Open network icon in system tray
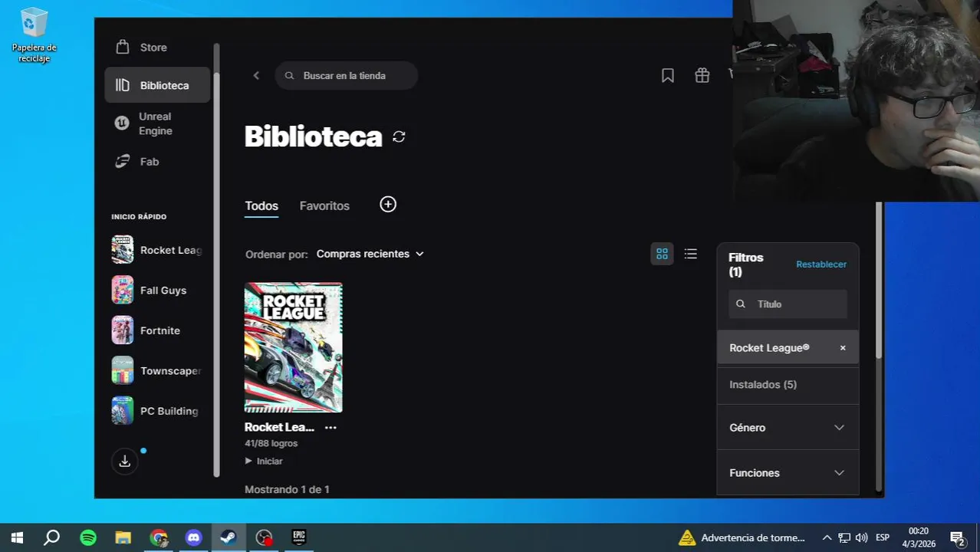This screenshot has height=552, width=980. [x=844, y=537]
